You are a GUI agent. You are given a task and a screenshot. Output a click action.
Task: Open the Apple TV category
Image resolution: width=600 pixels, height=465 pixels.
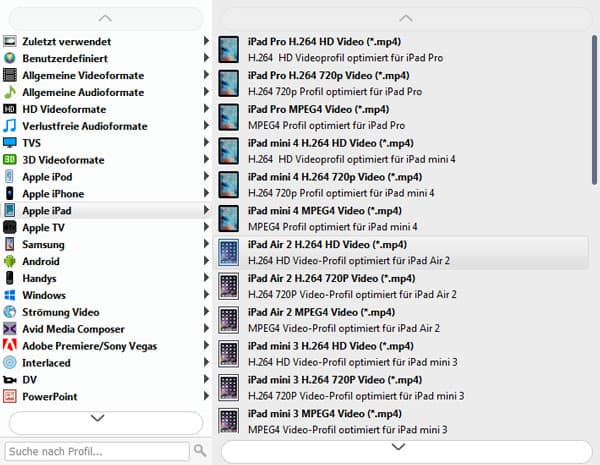click(x=106, y=227)
